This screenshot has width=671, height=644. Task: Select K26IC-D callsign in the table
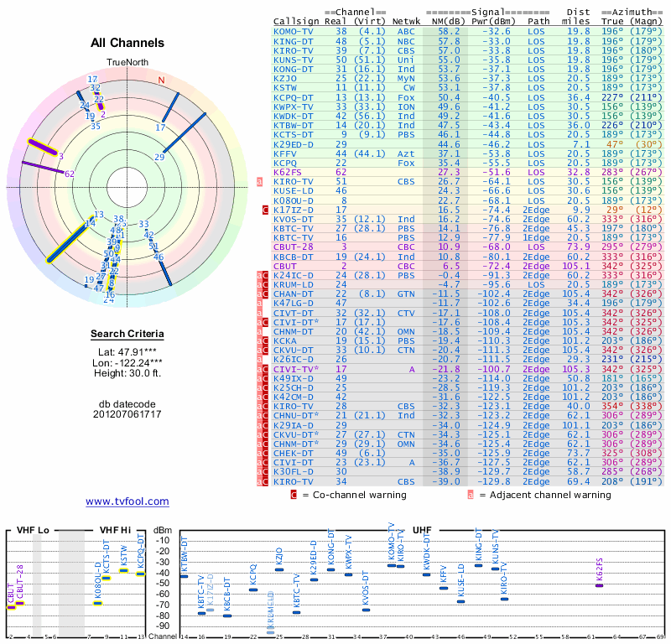pos(293,360)
